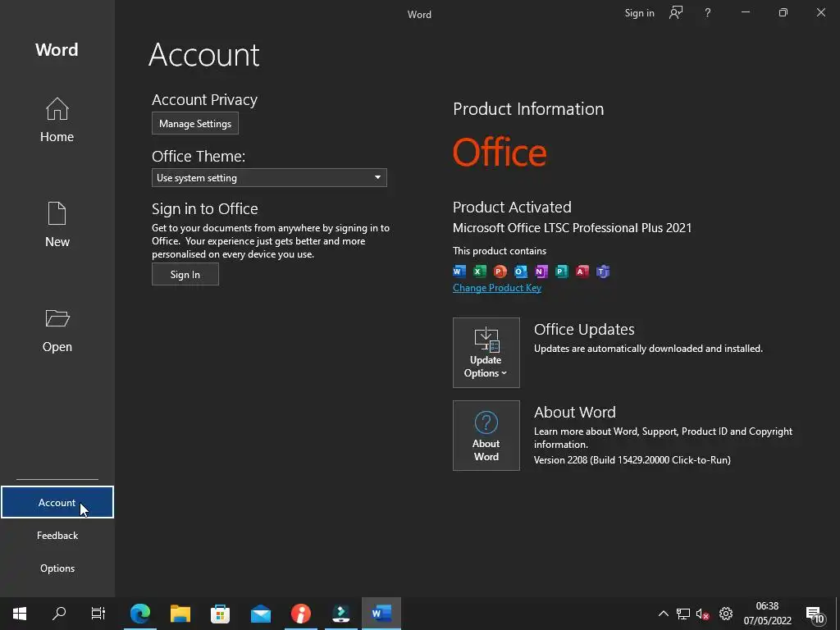Click the Teams icon in product list

point(603,271)
